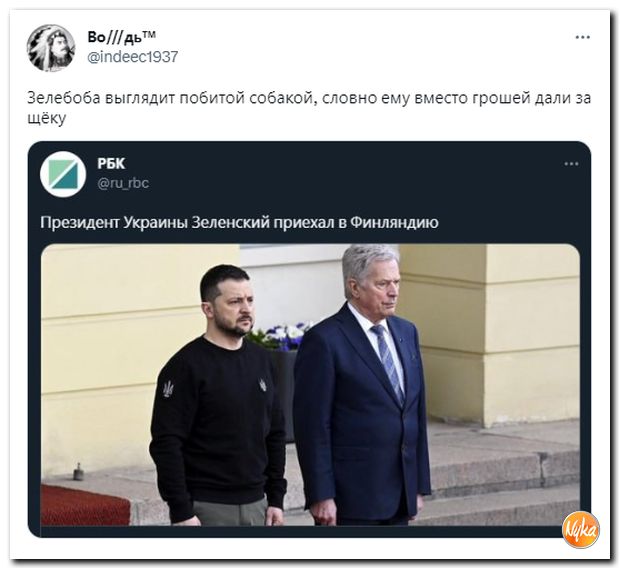Click the РБК round teal logo avatar

(63, 174)
